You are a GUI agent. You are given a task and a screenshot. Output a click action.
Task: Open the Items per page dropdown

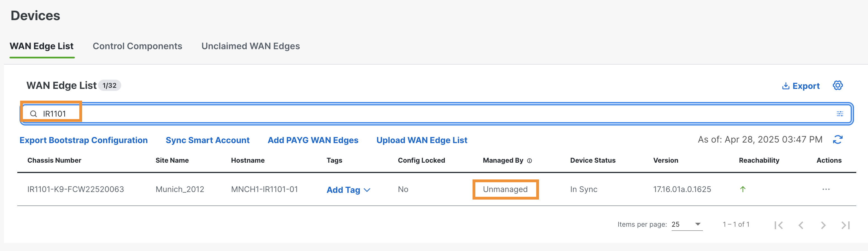point(687,224)
